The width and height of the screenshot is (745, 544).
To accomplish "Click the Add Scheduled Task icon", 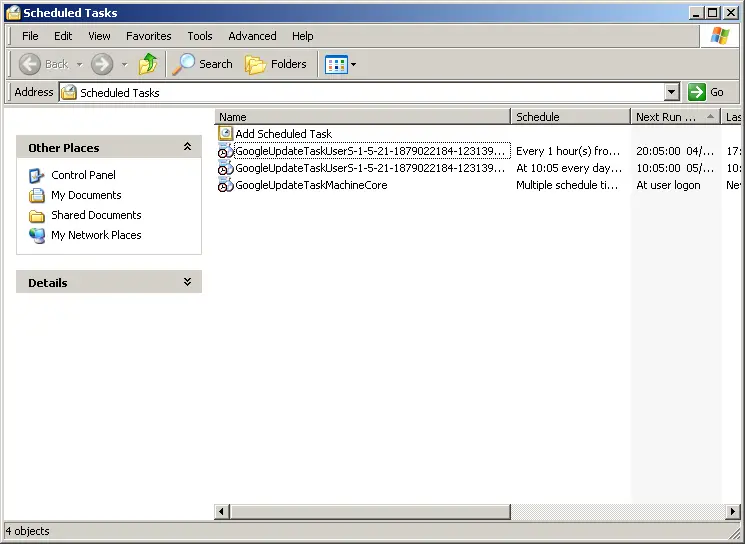I will [225, 134].
